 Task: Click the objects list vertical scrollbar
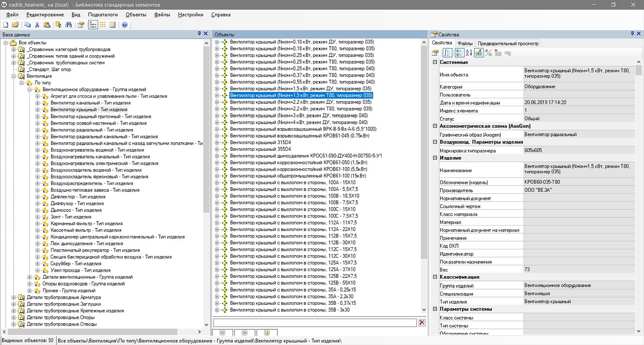423,152
